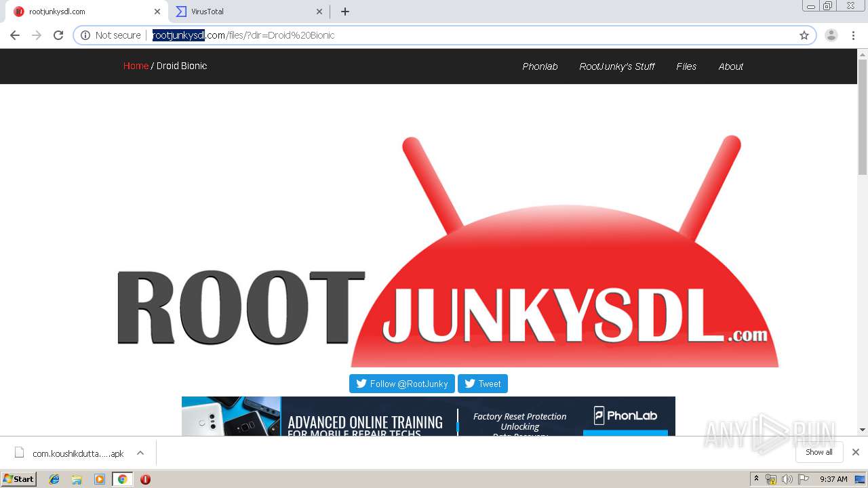The width and height of the screenshot is (868, 488).
Task: Launch Internet Explorer from the taskbar
Action: tap(54, 479)
